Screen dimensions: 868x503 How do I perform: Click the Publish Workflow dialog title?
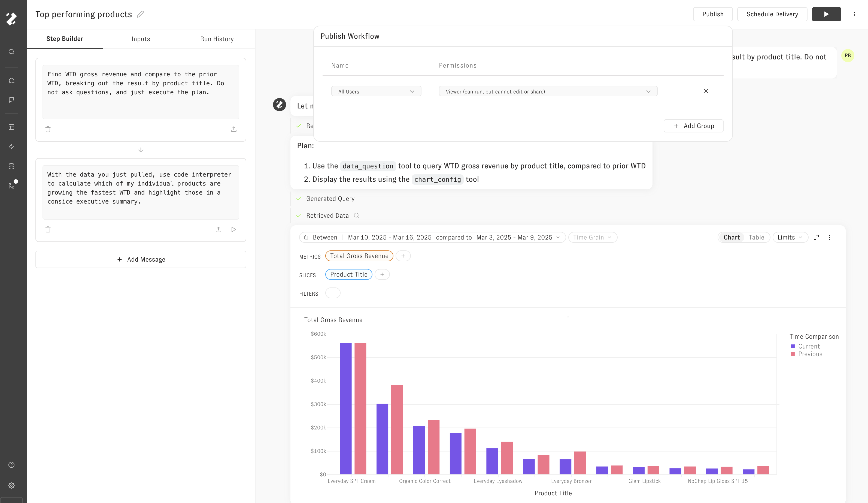pos(350,36)
